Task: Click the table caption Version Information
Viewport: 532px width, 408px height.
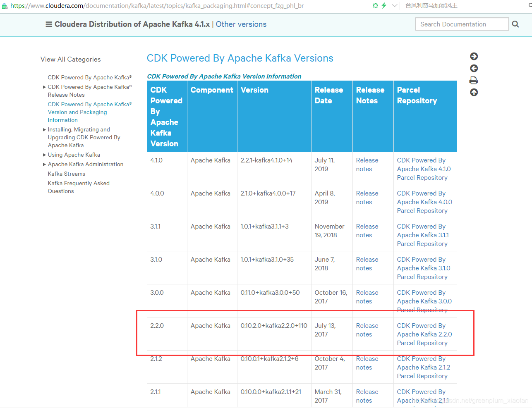Action: point(224,76)
